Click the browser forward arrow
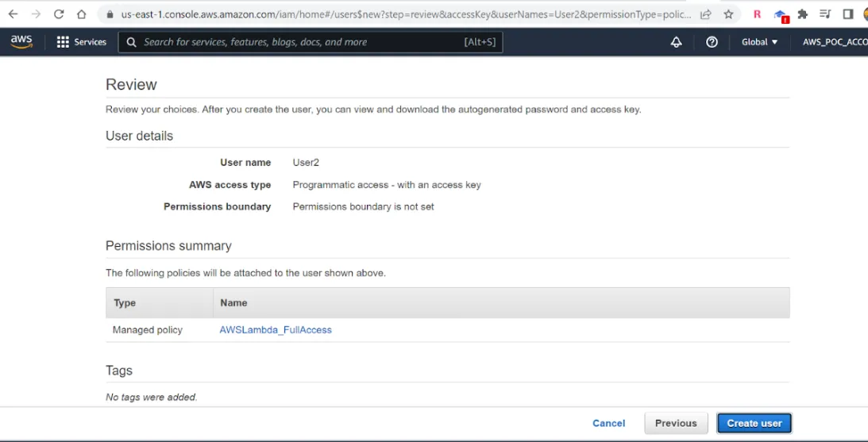 (x=36, y=14)
